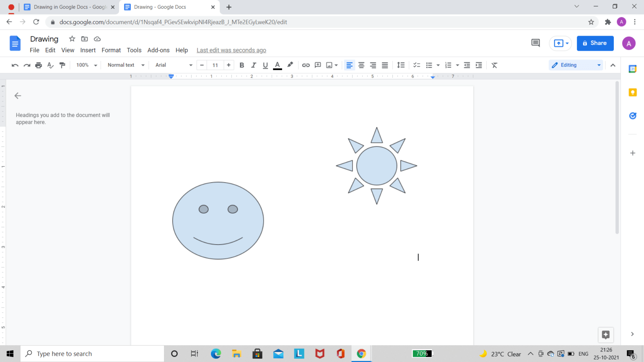This screenshot has height=362, width=644.
Task: Expand the paragraph styles dropdown
Action: [x=125, y=65]
